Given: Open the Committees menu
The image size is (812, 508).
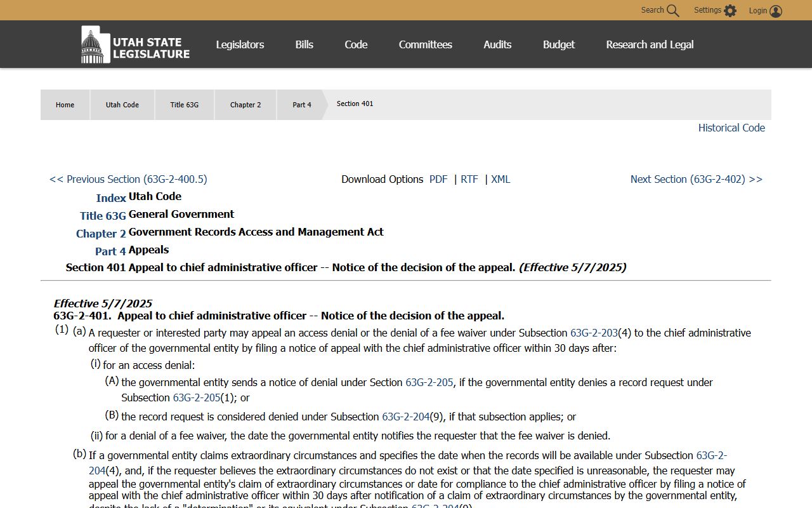Looking at the screenshot, I should [425, 44].
